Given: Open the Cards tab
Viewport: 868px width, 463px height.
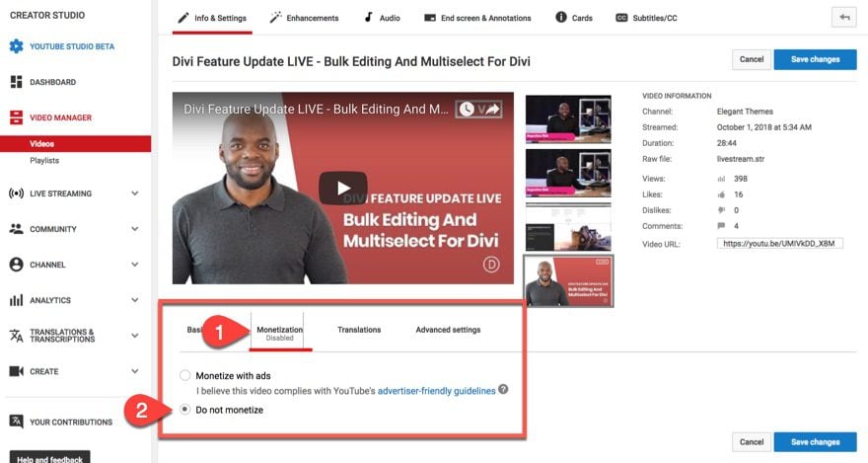Looking at the screenshot, I should (573, 18).
